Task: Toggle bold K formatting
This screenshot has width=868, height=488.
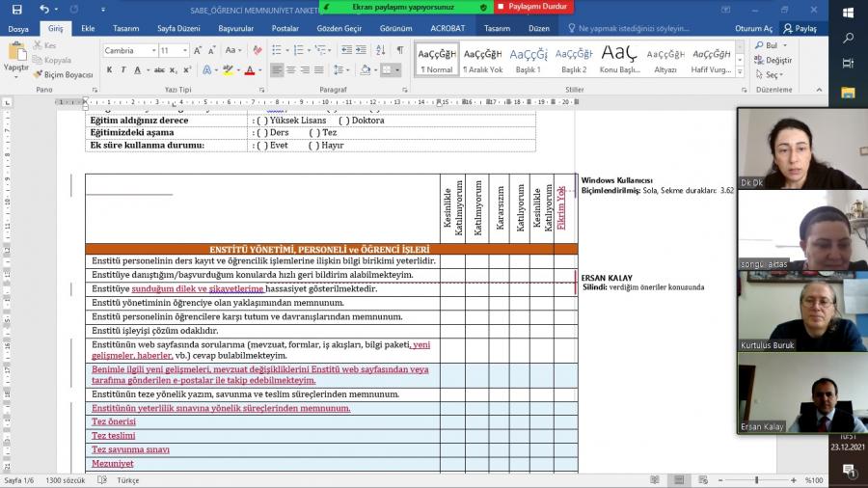Action: (109, 69)
